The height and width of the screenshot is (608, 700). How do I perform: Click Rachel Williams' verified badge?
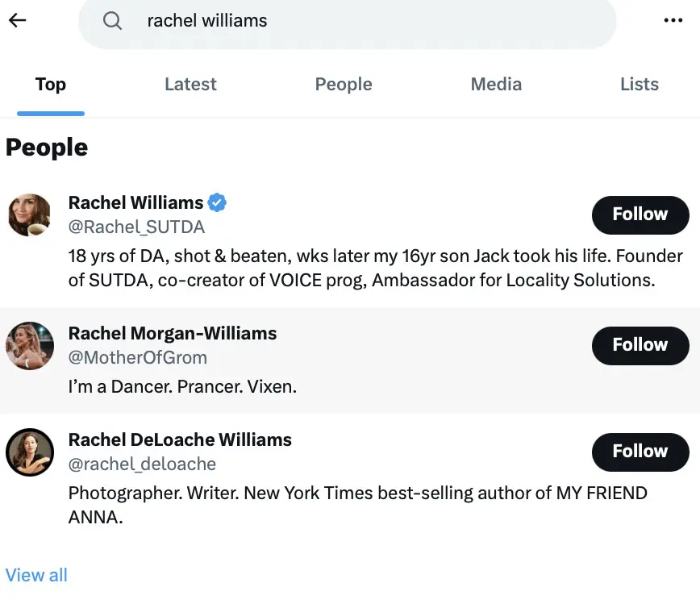click(217, 202)
